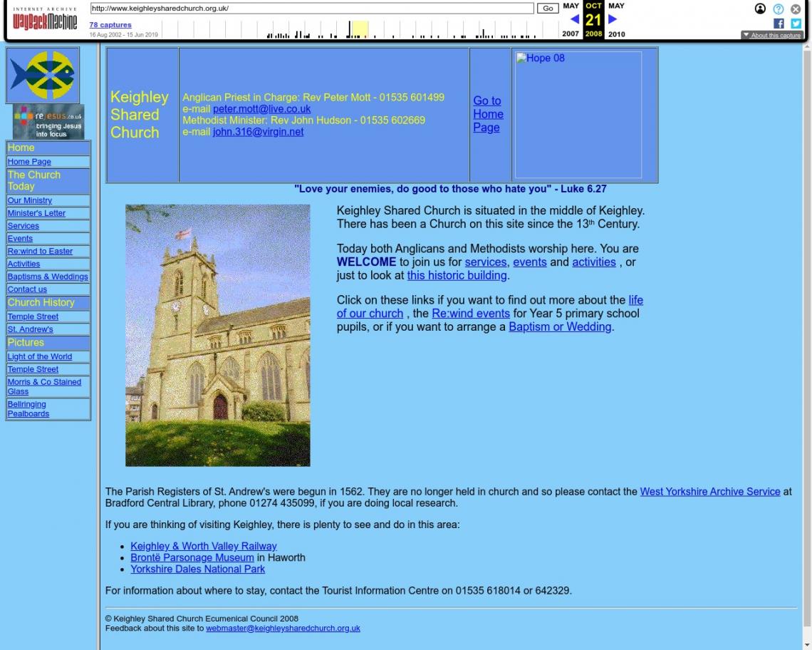Viewport: 812px width, 650px height.
Task: Open West Yorkshire Archive Service link
Action: tap(710, 492)
